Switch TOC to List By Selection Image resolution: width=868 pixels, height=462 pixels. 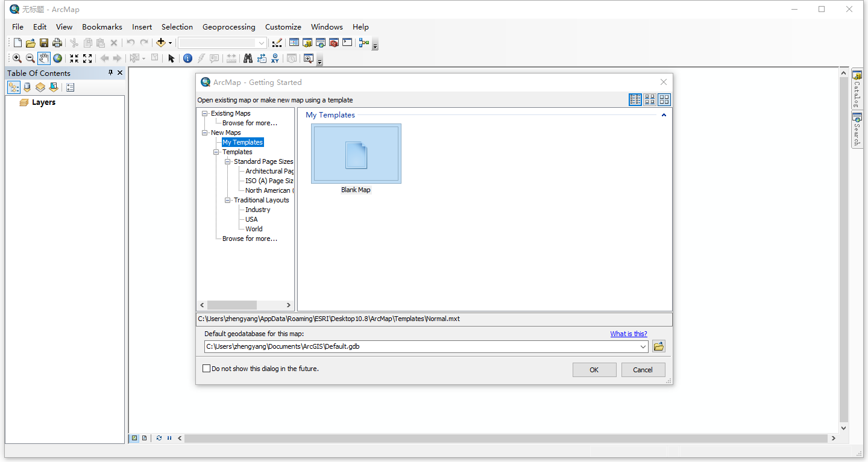coord(54,87)
